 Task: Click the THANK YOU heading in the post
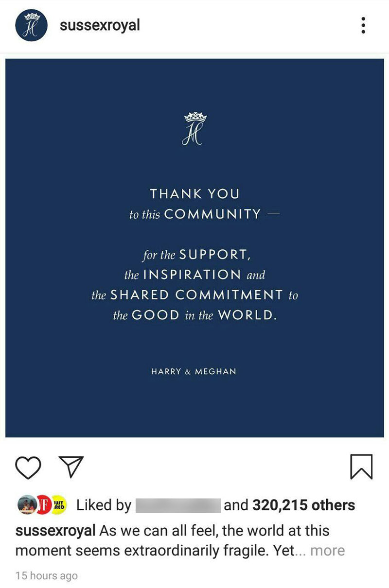[194, 194]
